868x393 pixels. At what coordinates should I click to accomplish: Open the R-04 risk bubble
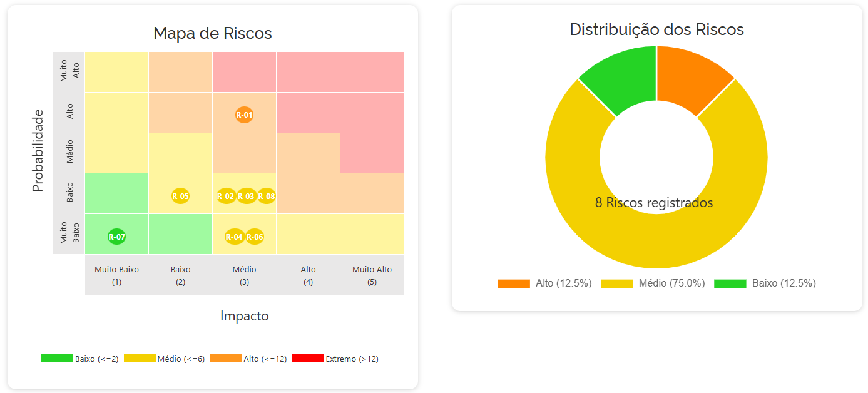(234, 237)
